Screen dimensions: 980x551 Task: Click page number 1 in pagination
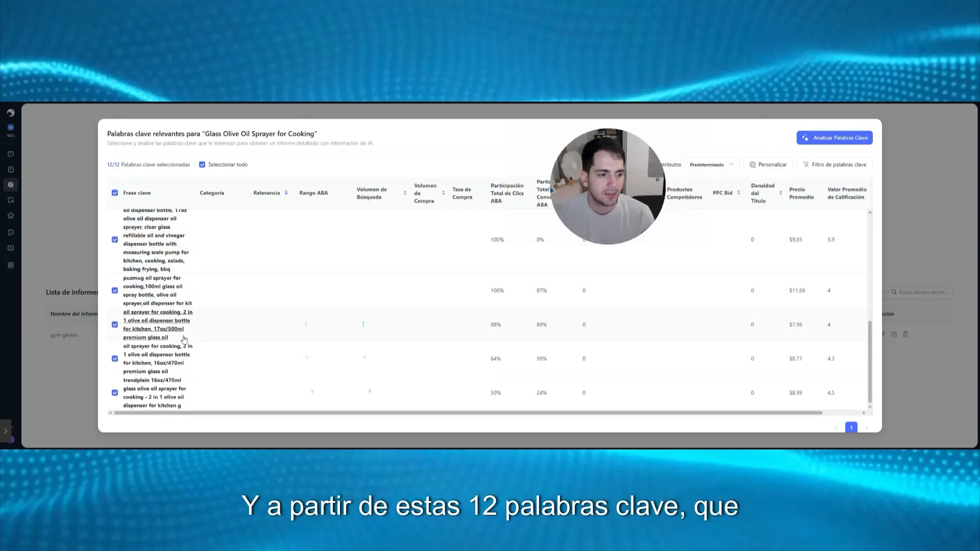coord(851,428)
